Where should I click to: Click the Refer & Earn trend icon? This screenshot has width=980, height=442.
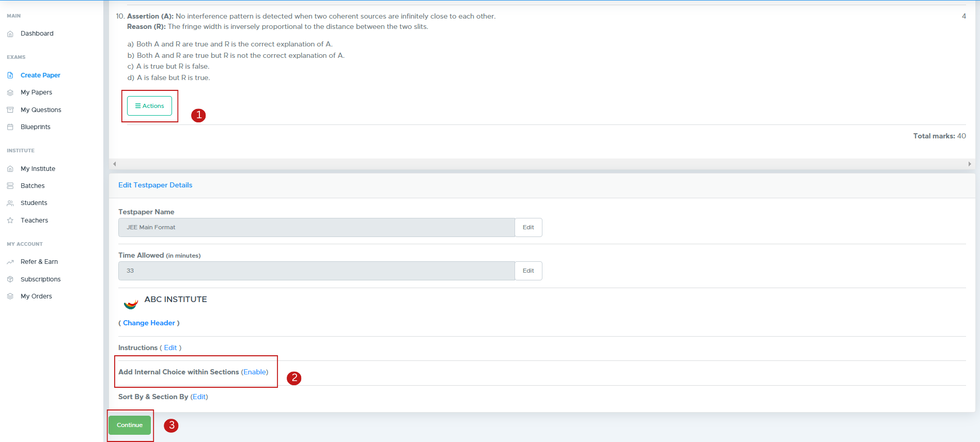[x=10, y=262]
